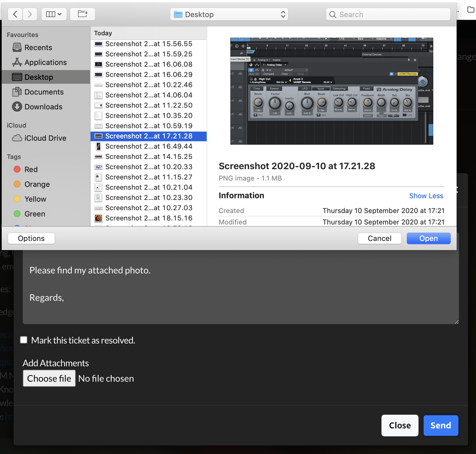Go back in the file dialog
Screen dimensions: 476x454
15,14
